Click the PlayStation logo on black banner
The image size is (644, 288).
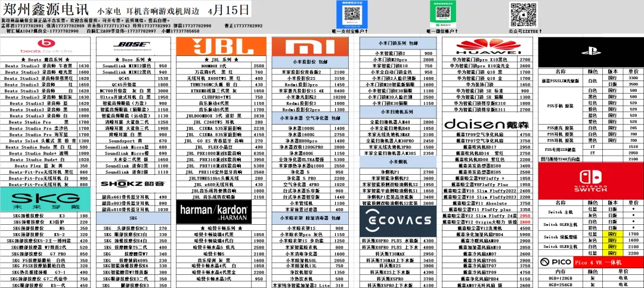(590, 52)
